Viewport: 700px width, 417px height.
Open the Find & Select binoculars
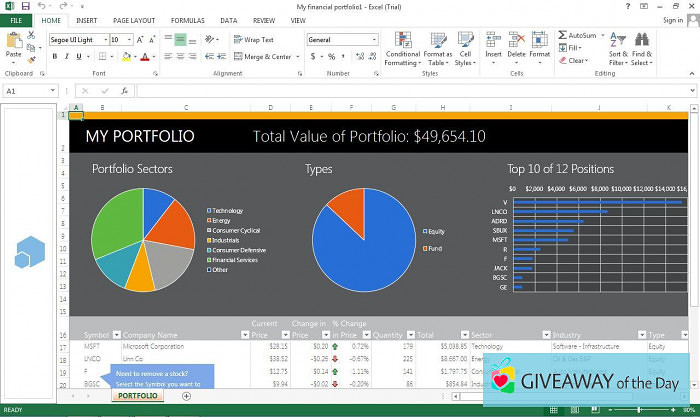[641, 40]
